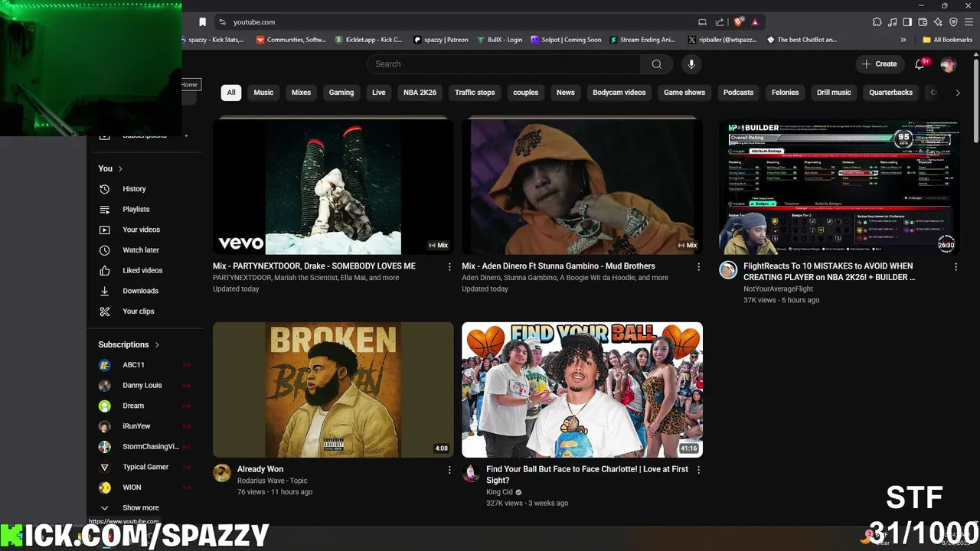This screenshot has height=551, width=980.
Task: Open the Brave playlist music icon
Action: tap(893, 22)
